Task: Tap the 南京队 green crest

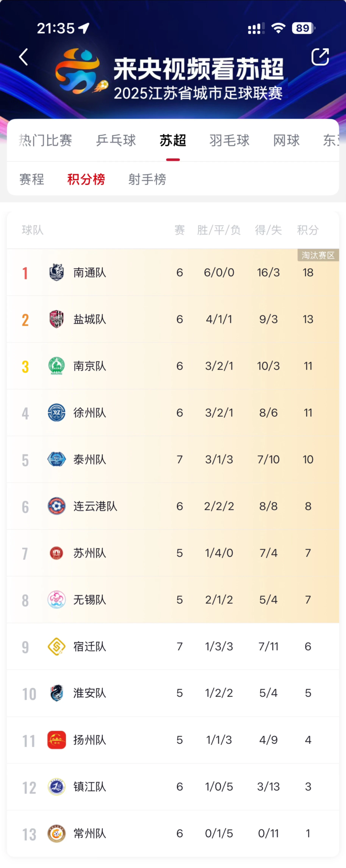Action: coord(57,366)
